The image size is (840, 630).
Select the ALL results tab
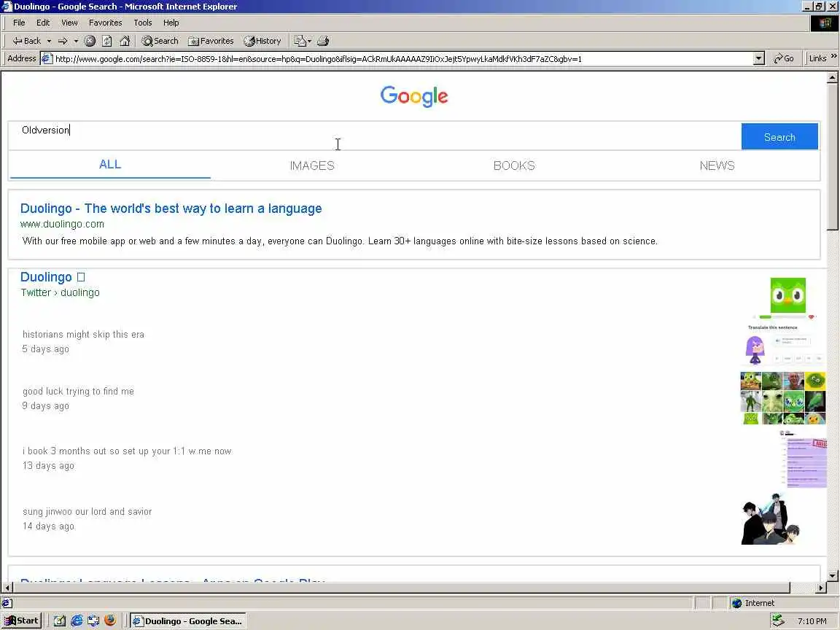pos(110,165)
